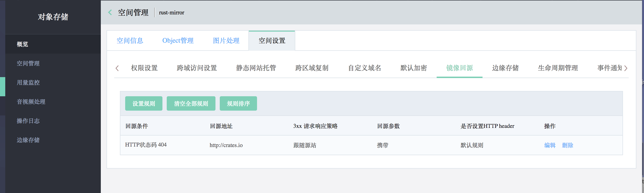Screen dimensions: 644x193
Task: Click the 清空全部规则 button
Action: tap(191, 103)
